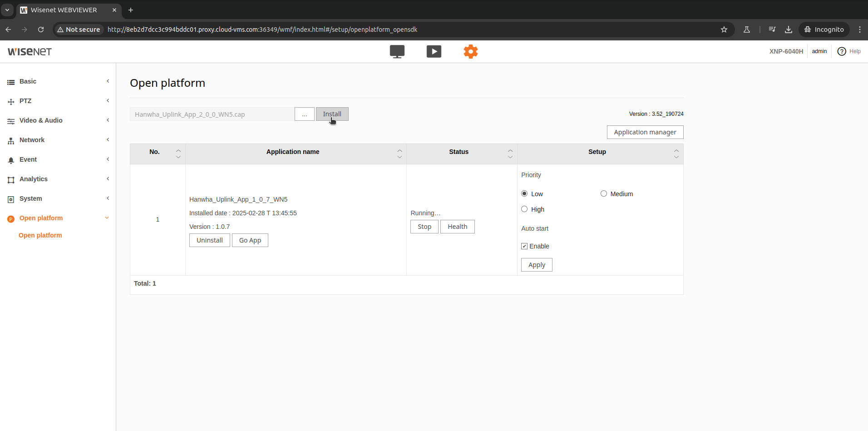Select the Medium priority radio button
Screen dimensions: 868x431
pyautogui.click(x=603, y=193)
